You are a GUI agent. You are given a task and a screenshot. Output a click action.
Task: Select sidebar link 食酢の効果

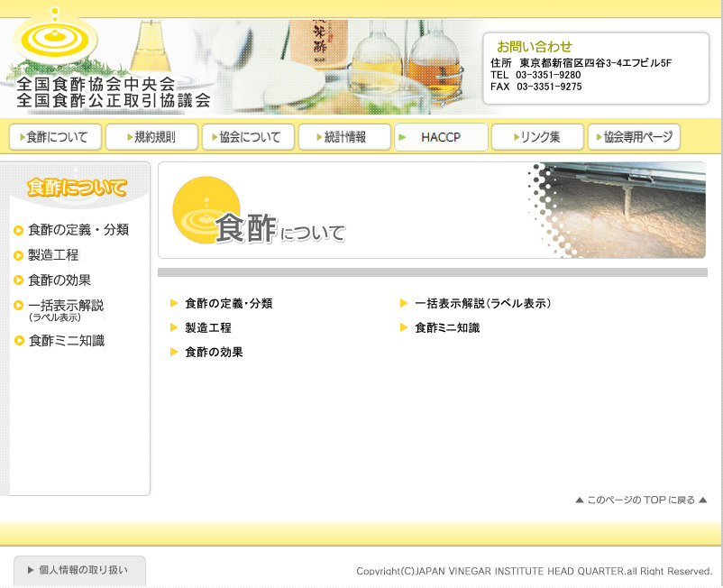point(59,280)
